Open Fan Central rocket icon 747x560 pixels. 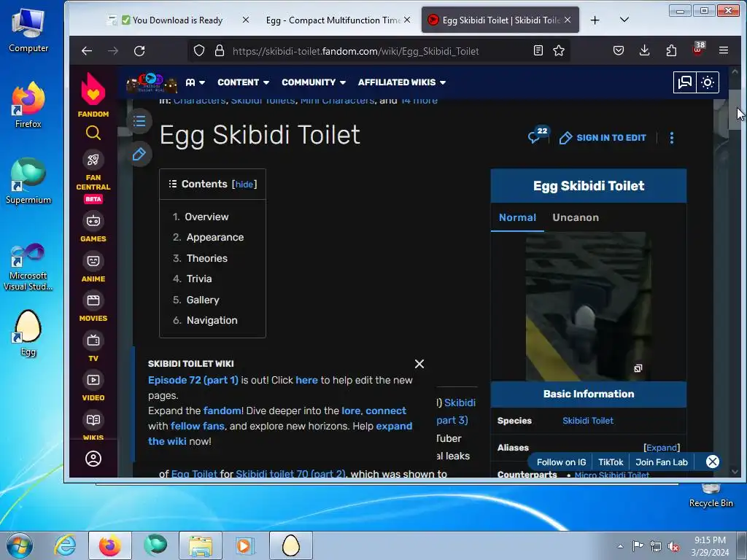[x=93, y=160]
